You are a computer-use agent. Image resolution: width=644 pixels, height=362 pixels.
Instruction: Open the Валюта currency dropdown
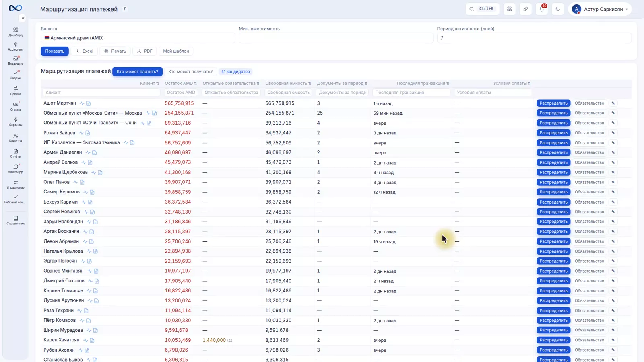point(138,38)
